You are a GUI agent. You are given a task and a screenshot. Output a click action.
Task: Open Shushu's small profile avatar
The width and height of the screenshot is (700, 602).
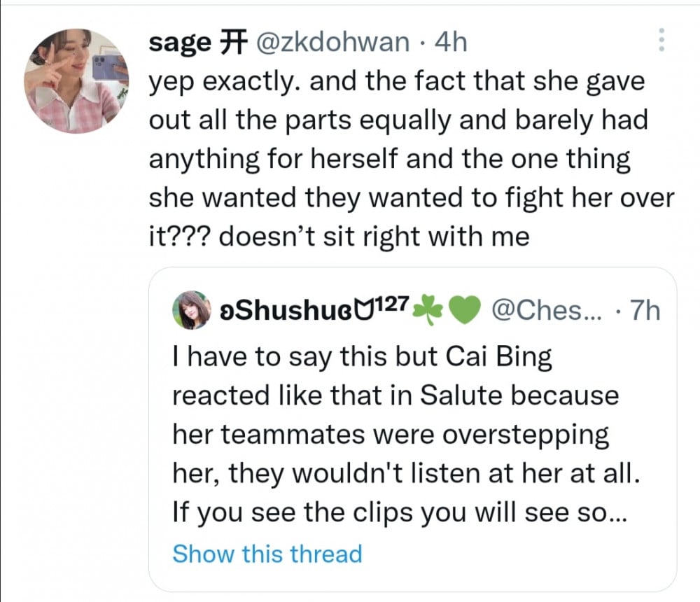[x=192, y=310]
